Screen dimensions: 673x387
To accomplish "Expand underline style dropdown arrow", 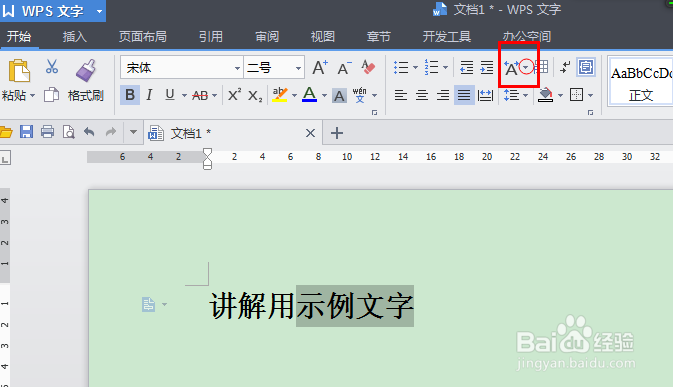I will pyautogui.click(x=184, y=95).
